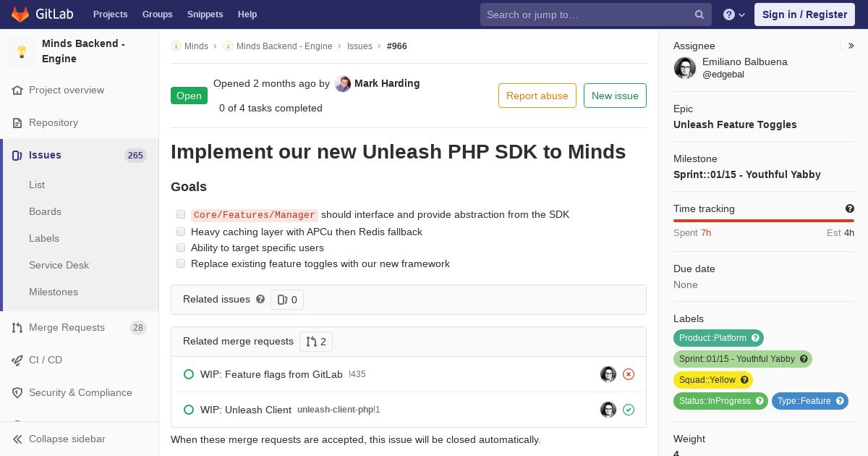Check Ability to target specific users
The image size is (868, 456).
[x=181, y=248]
